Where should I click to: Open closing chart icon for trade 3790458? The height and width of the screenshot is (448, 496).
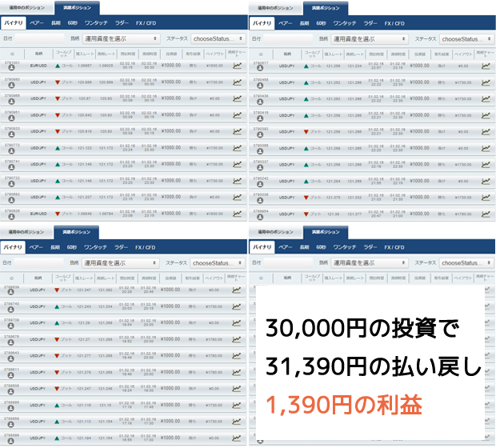[486, 82]
